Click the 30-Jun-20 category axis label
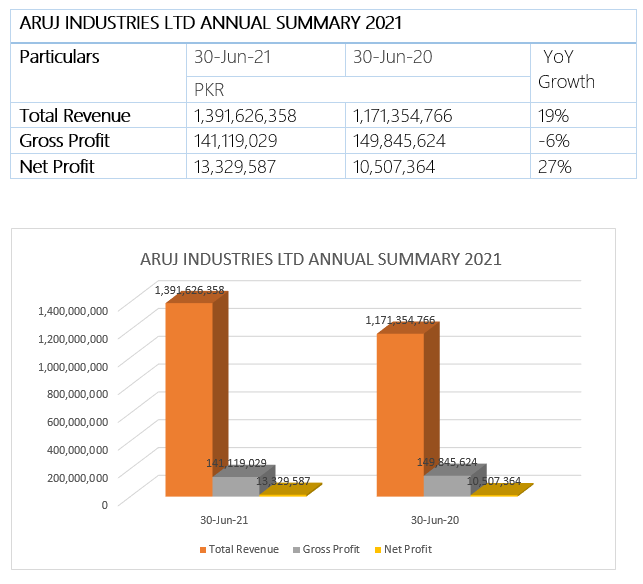This screenshot has height=584, width=643. click(435, 520)
